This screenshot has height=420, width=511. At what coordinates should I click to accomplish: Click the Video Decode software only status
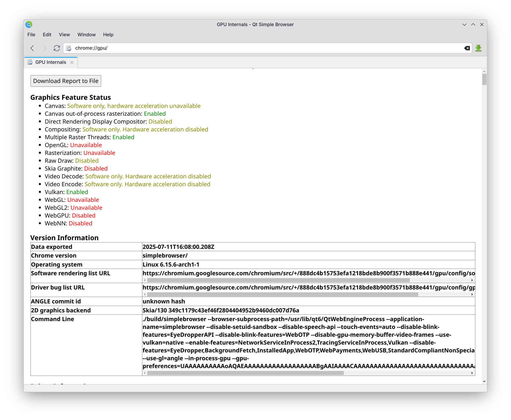coord(148,176)
